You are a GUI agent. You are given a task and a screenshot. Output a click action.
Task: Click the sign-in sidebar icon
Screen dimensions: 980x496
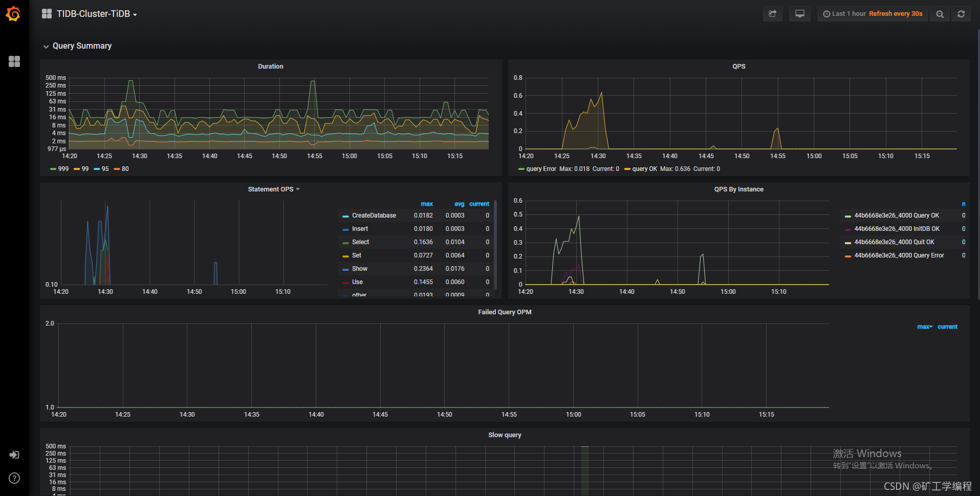point(14,455)
